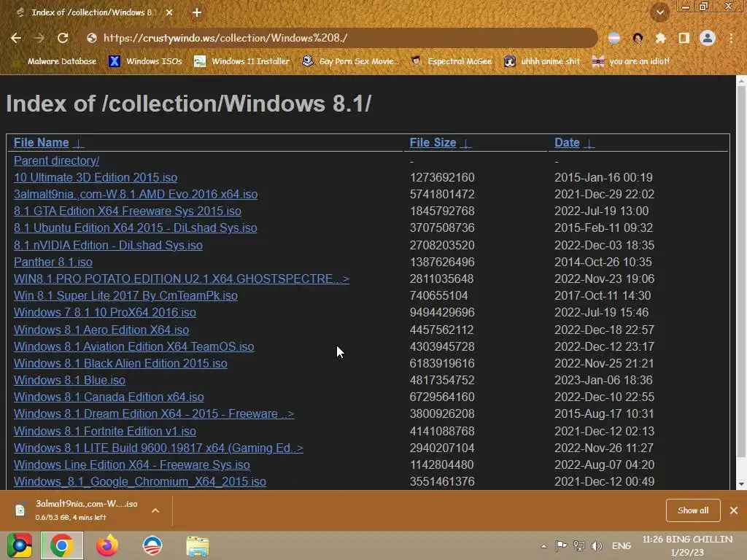Viewport: 747px width, 560px height.
Task: Open Windows 8.1 Aero Edition X64 link
Action: [x=101, y=330]
